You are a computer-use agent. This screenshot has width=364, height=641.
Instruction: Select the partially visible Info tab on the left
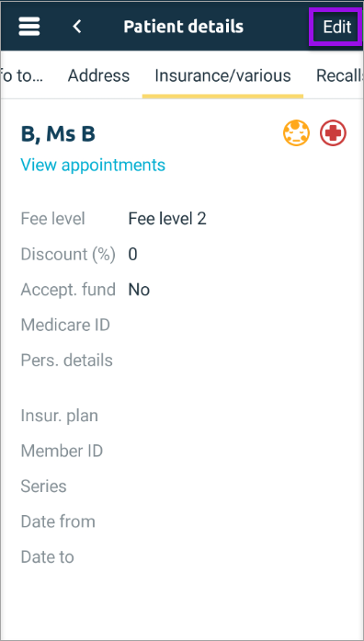tap(22, 75)
